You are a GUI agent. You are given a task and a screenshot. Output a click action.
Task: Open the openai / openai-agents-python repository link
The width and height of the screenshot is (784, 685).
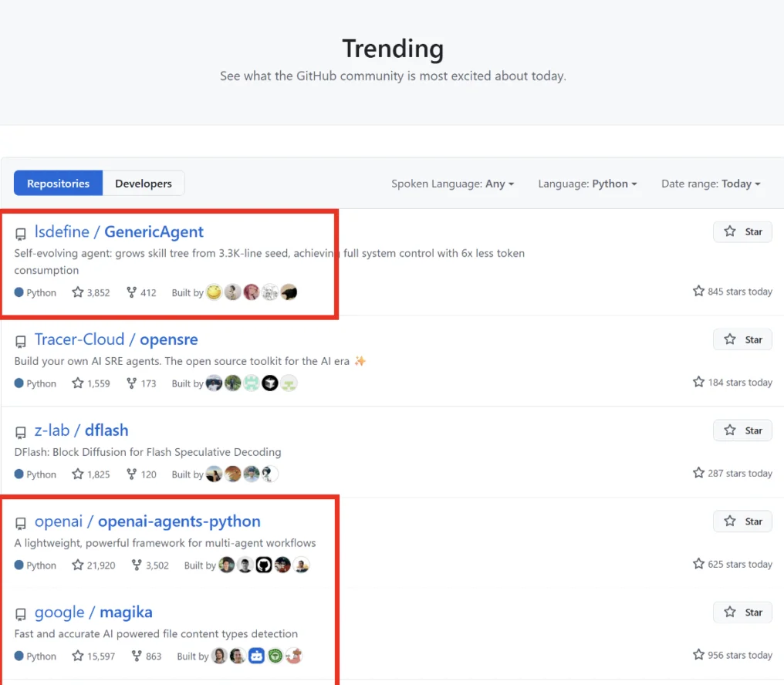(x=147, y=521)
